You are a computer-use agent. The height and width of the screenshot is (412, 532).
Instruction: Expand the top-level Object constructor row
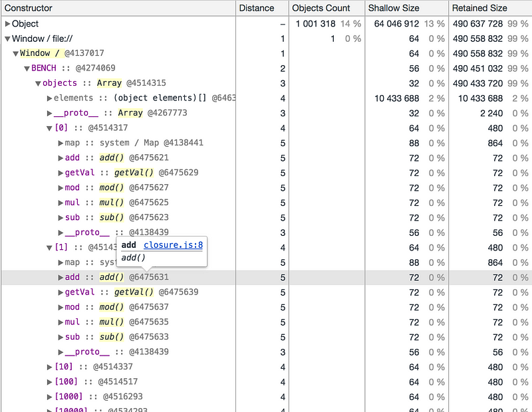coord(7,24)
